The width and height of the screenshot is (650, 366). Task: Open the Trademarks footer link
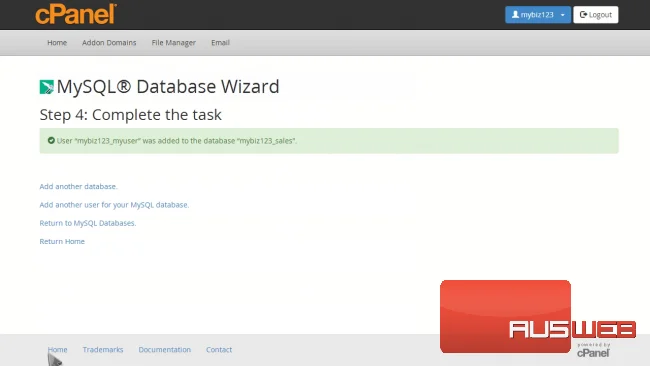[103, 349]
